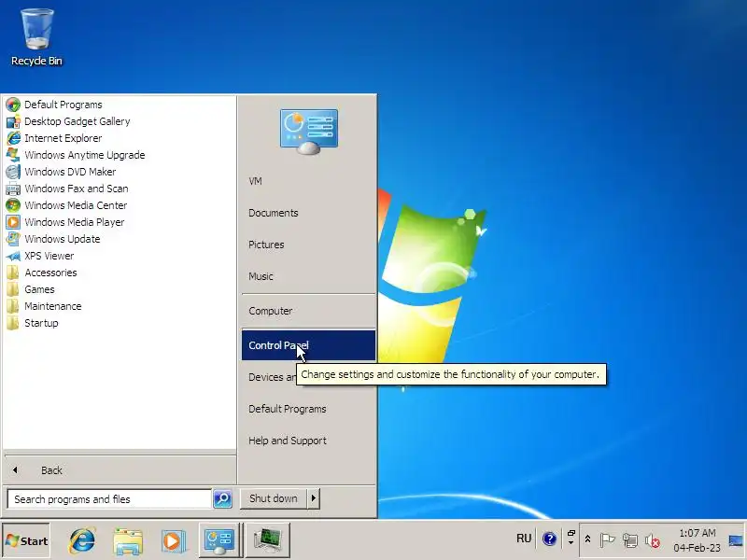This screenshot has width=747, height=560.
Task: Click the help question-mark tray icon
Action: (549, 539)
